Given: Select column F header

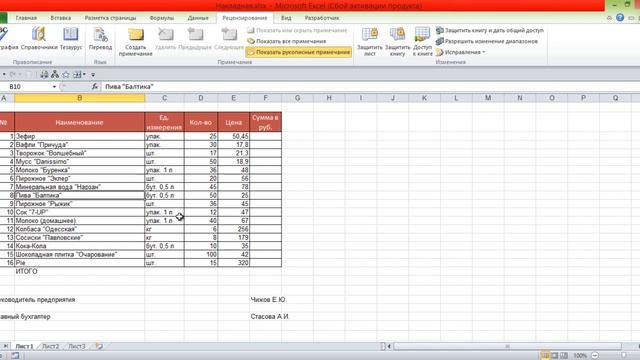Looking at the screenshot, I should (x=265, y=98).
